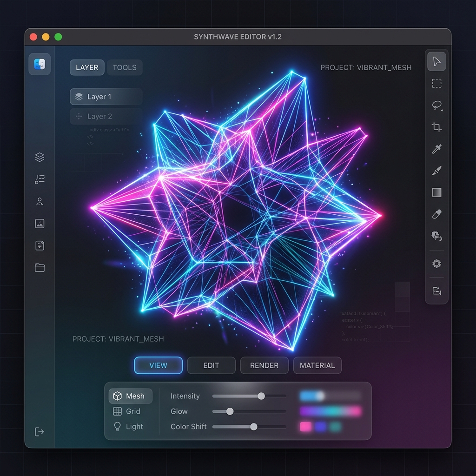Select the smudge hand tool
Viewport: 476px width, 476px height.
click(436, 236)
